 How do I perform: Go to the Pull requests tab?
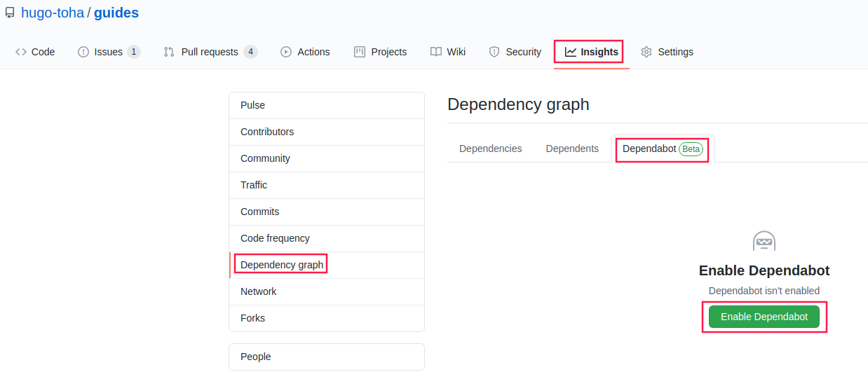tap(210, 52)
